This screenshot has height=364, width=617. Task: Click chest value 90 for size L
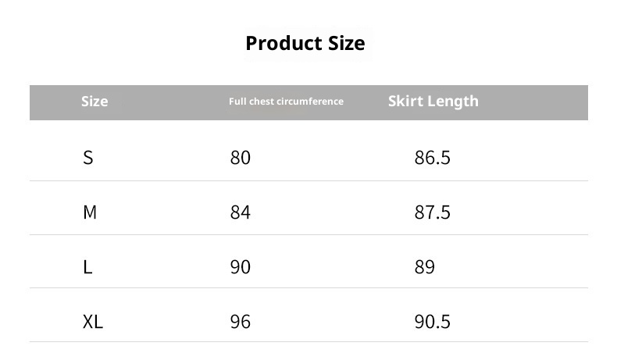[241, 267]
